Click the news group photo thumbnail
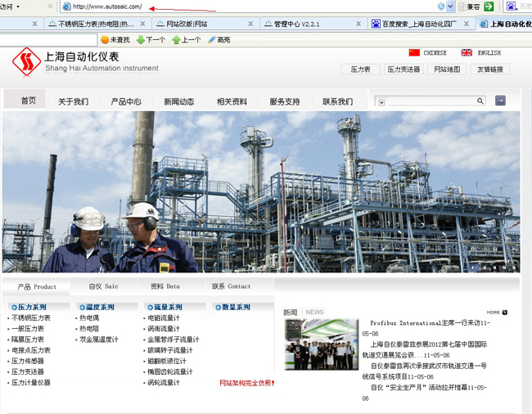532x414 pixels. coord(321,344)
